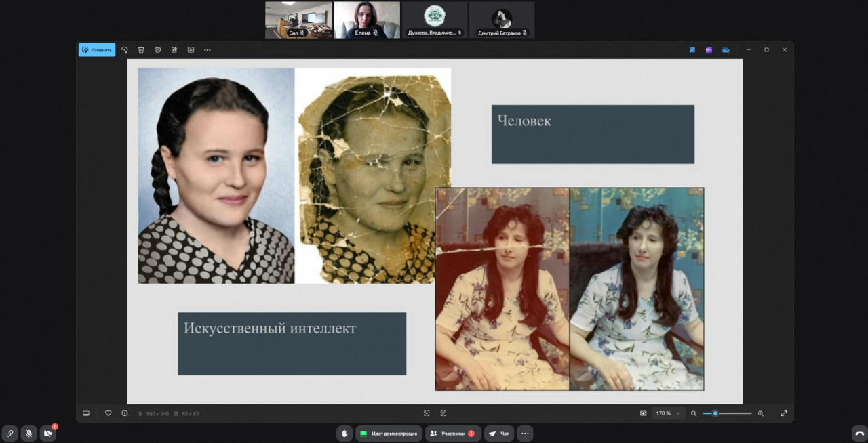The image size is (868, 443).
Task: Click the Идет демонстрация screen sharing button
Action: (x=389, y=434)
